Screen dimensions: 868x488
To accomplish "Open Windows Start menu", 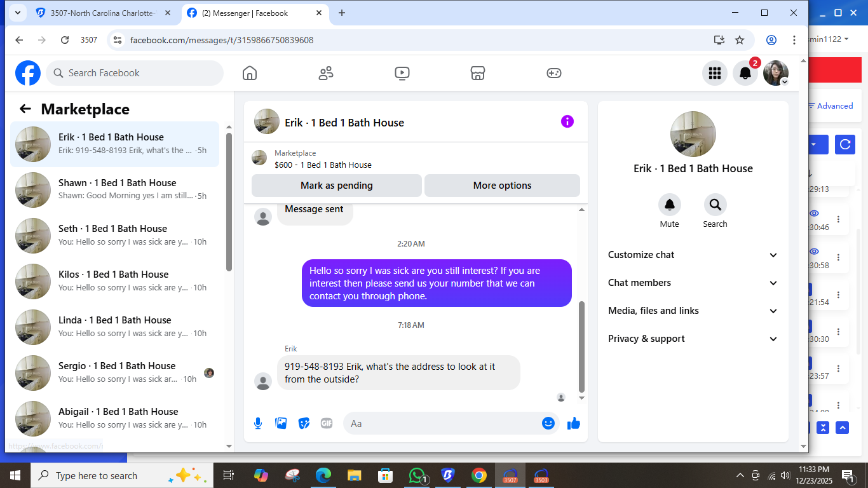I will pos(15,475).
